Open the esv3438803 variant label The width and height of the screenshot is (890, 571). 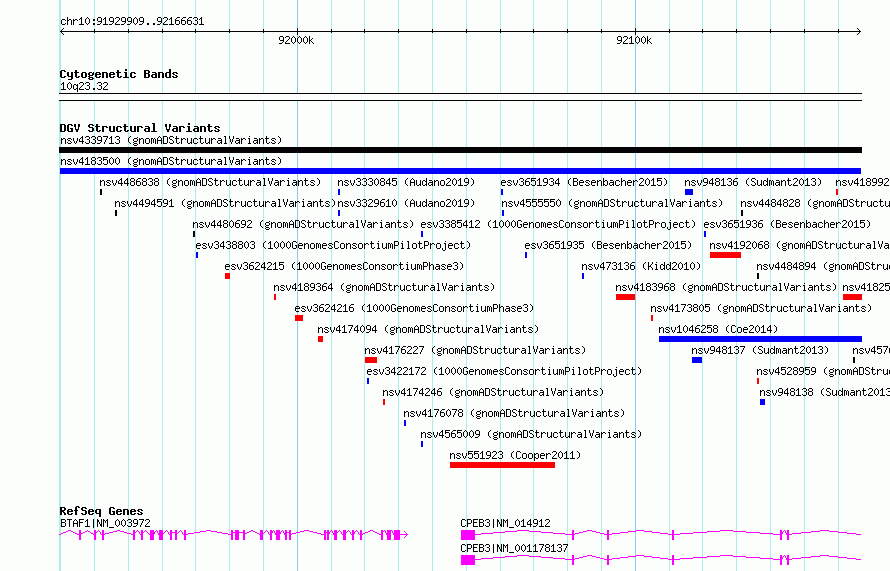[333, 245]
